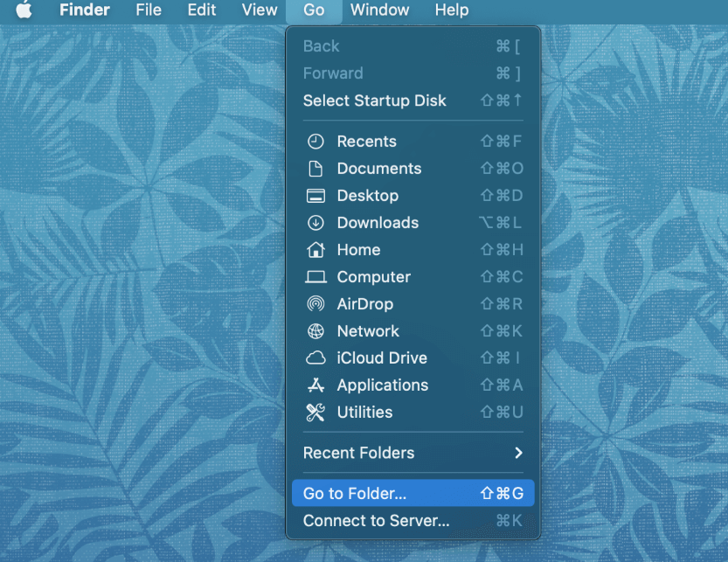
Task: Select the iCloud Drive label
Action: pos(382,358)
